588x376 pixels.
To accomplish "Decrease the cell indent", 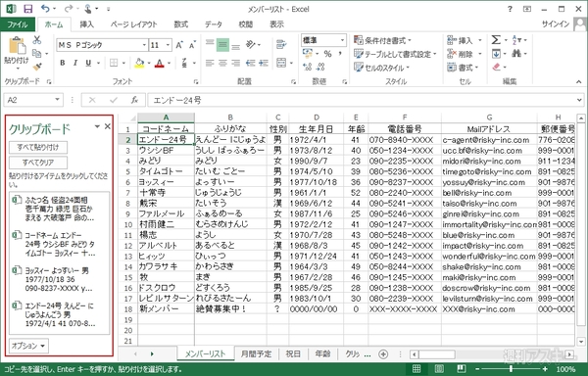I will 251,63.
